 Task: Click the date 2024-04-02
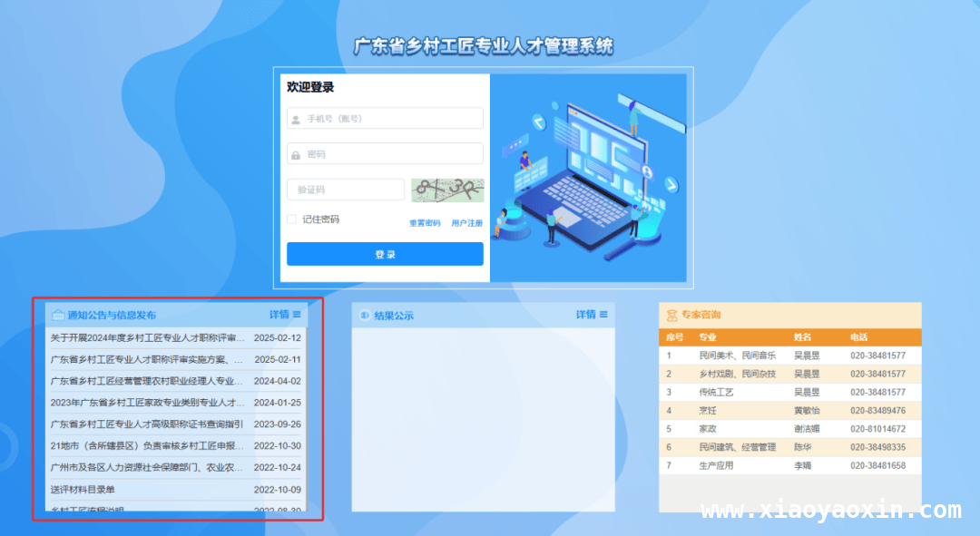click(x=278, y=381)
